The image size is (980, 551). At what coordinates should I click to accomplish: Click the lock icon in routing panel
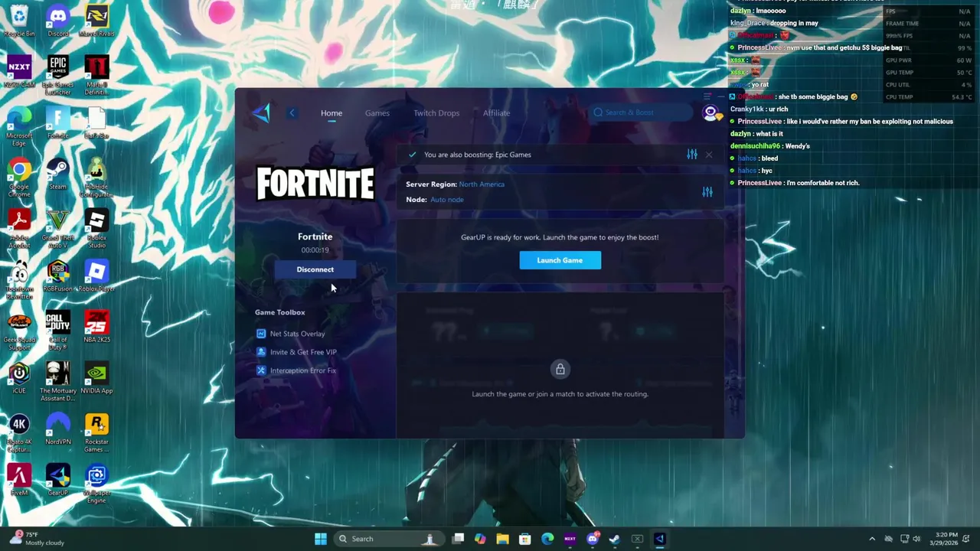tap(560, 370)
